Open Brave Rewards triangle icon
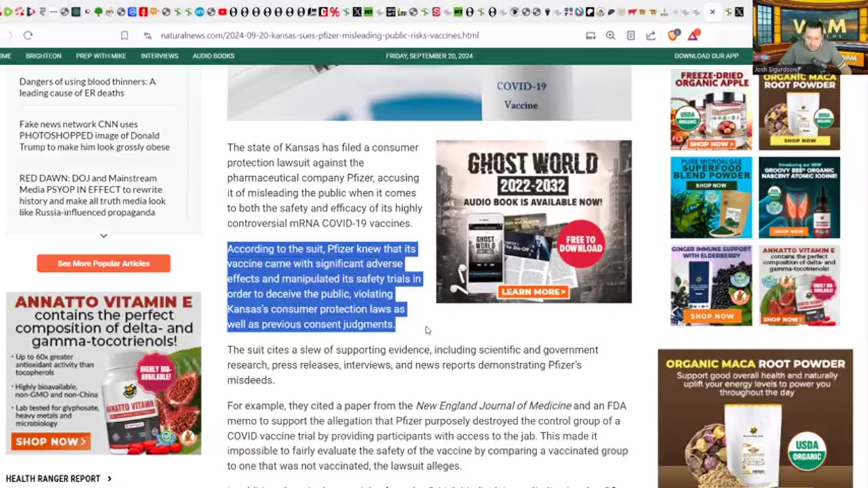This screenshot has height=488, width=868. point(693,35)
